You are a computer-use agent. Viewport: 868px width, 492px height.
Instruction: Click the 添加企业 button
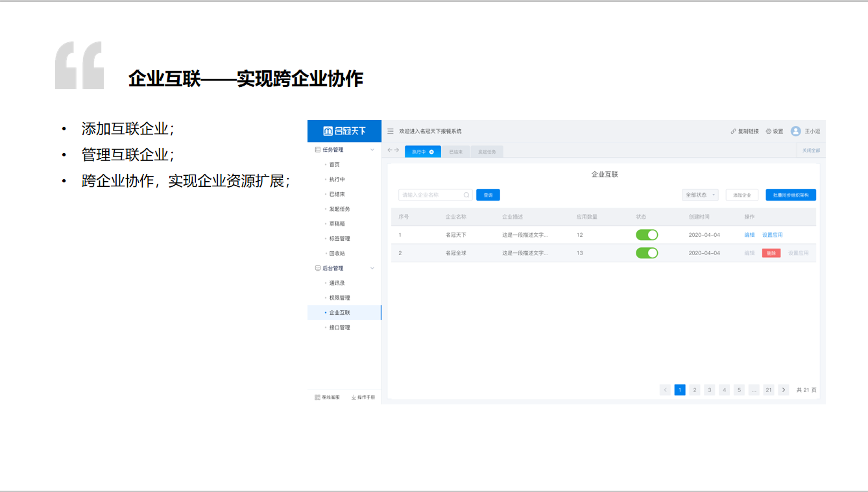tap(742, 195)
